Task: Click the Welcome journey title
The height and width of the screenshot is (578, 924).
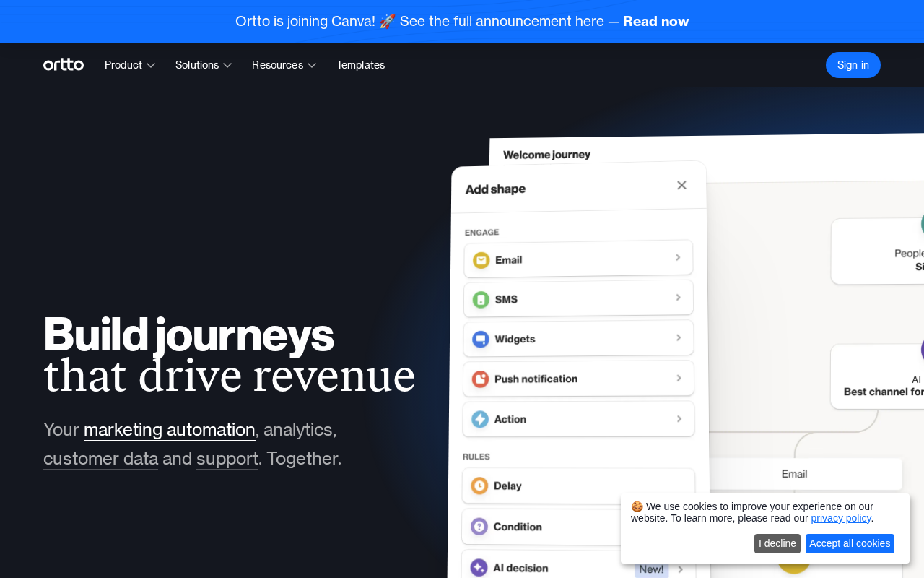Action: pos(546,154)
